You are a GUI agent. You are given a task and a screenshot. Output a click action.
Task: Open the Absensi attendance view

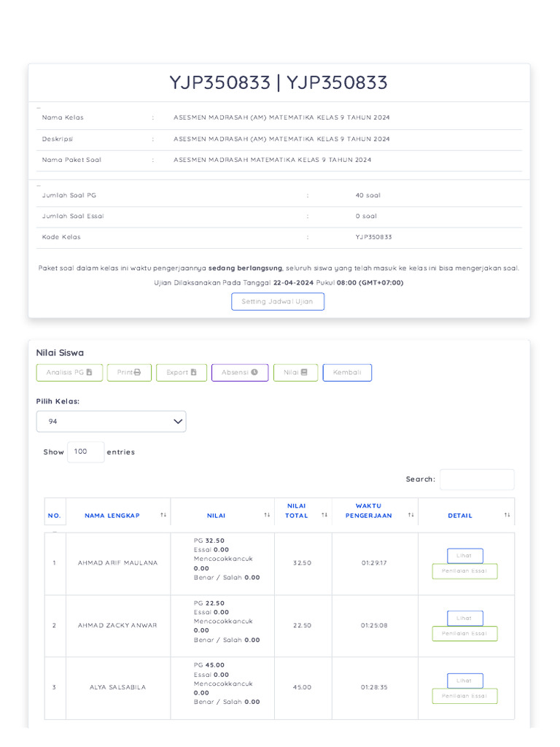[240, 373]
